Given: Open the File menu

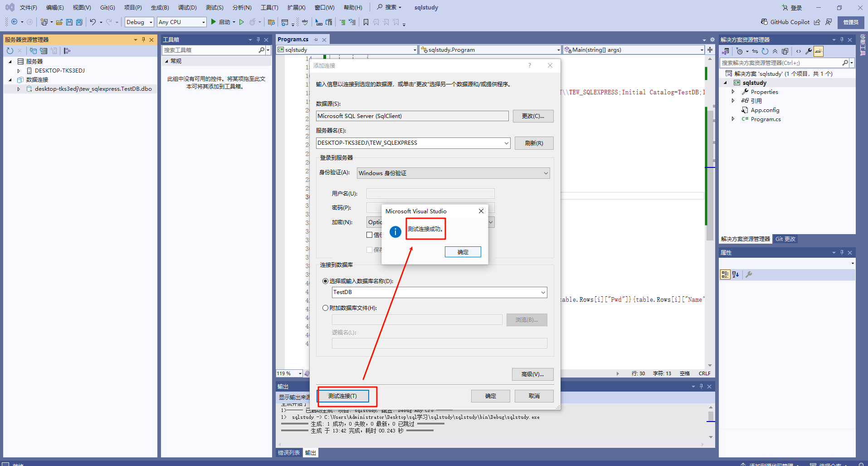Looking at the screenshot, I should tap(28, 7).
